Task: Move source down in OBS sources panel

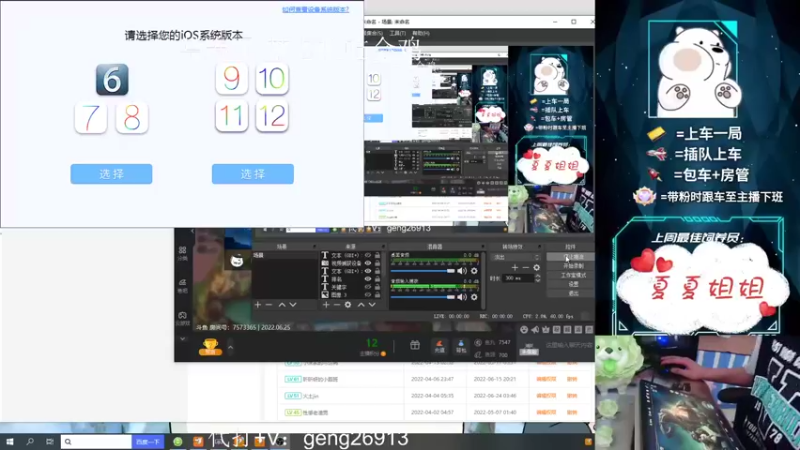Action: 372,305
